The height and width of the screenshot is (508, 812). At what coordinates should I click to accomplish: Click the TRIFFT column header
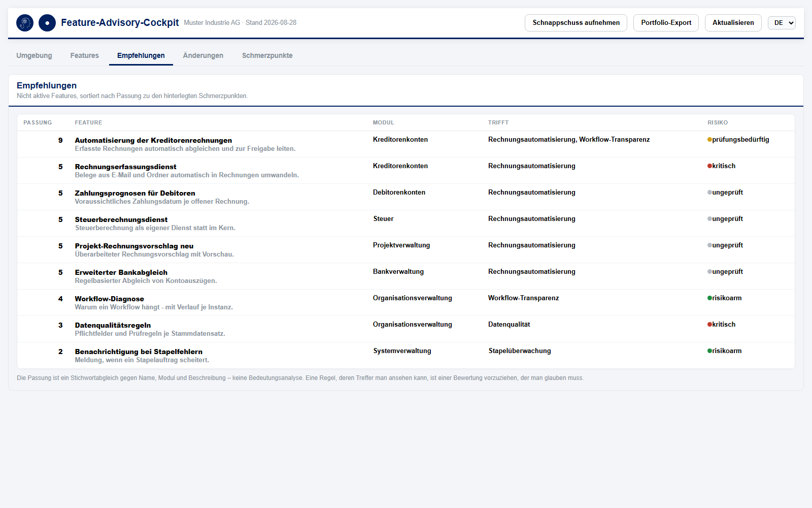(498, 122)
